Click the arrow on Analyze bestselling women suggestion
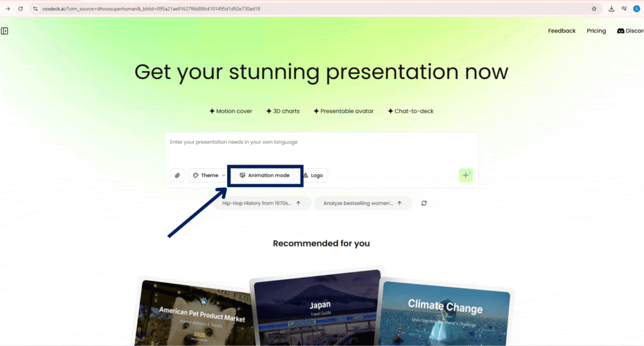Screen dimensions: 644x346 click(x=399, y=203)
